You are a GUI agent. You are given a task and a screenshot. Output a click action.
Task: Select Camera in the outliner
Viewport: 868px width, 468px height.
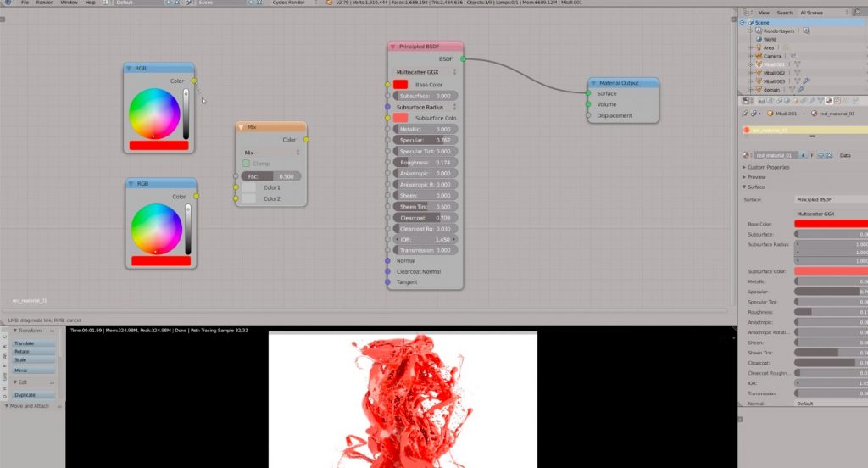[x=772, y=56]
